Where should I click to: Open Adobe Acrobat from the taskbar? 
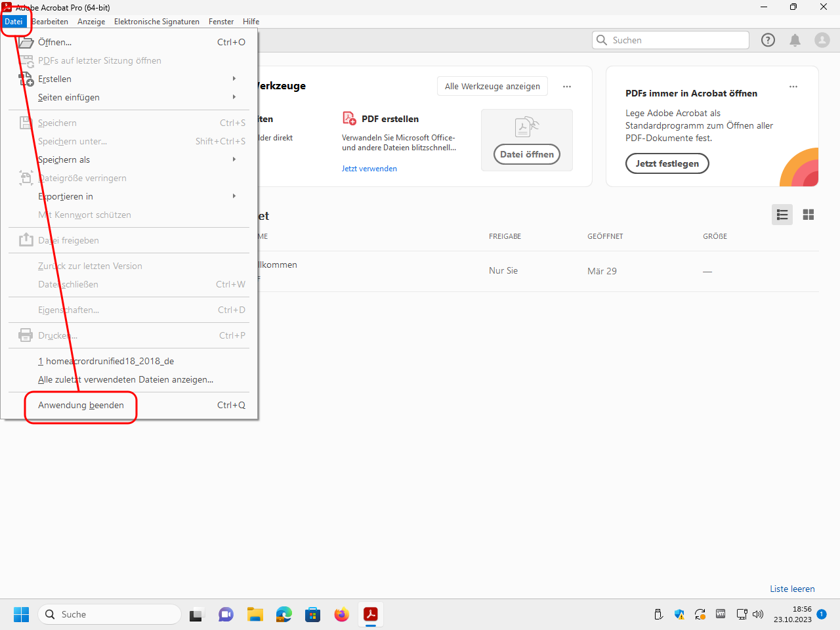(371, 614)
